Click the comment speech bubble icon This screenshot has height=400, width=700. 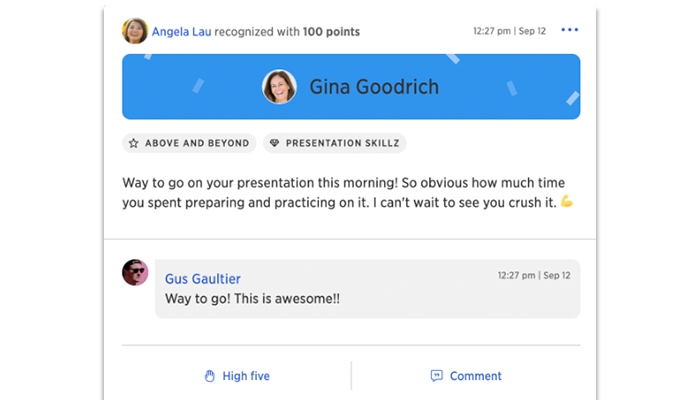(x=436, y=376)
